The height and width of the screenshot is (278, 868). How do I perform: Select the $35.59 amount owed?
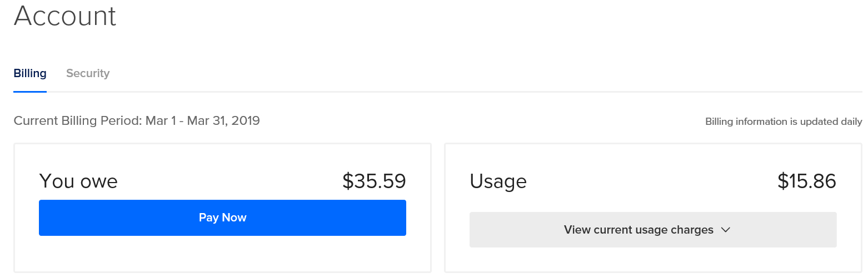click(374, 181)
